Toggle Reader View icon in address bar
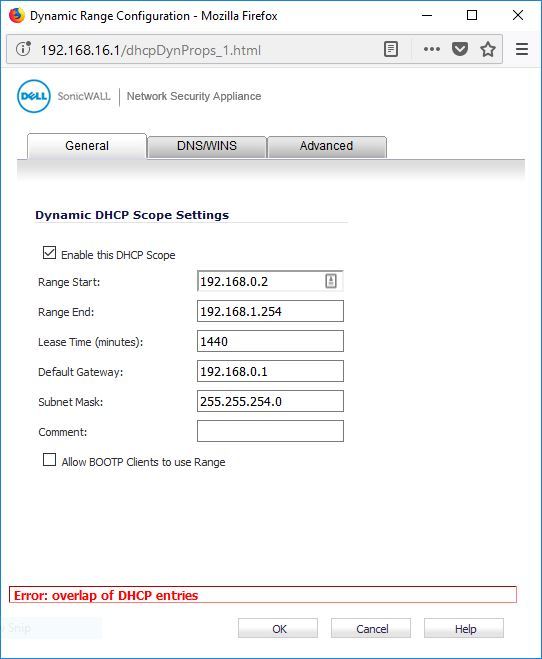The height and width of the screenshot is (659, 542). click(x=391, y=49)
